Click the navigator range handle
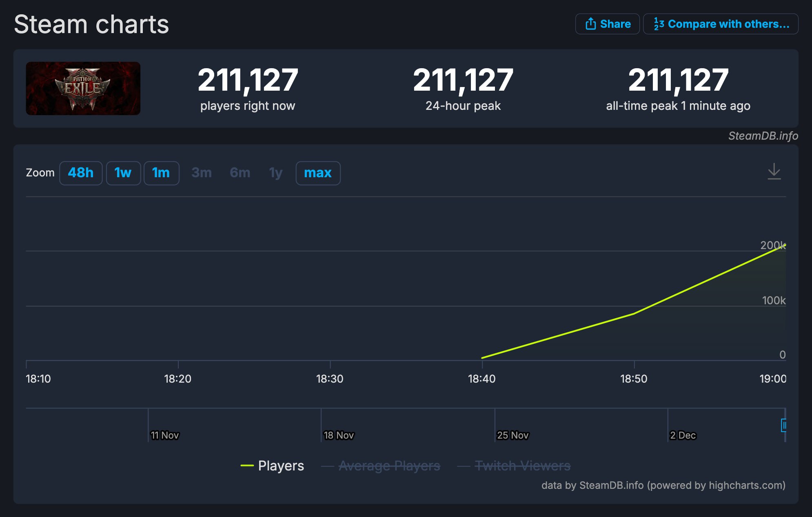The image size is (812, 517). pos(783,426)
